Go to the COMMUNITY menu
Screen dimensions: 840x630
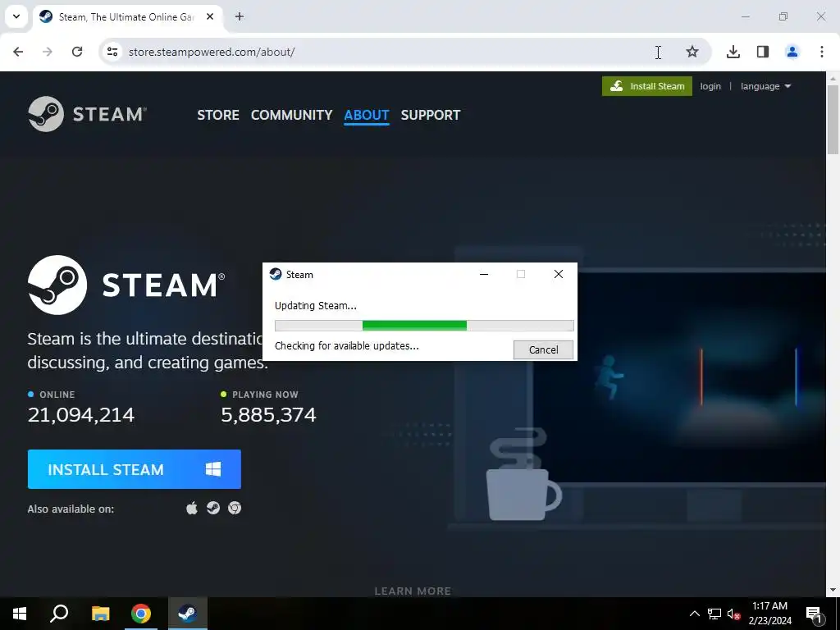point(291,115)
